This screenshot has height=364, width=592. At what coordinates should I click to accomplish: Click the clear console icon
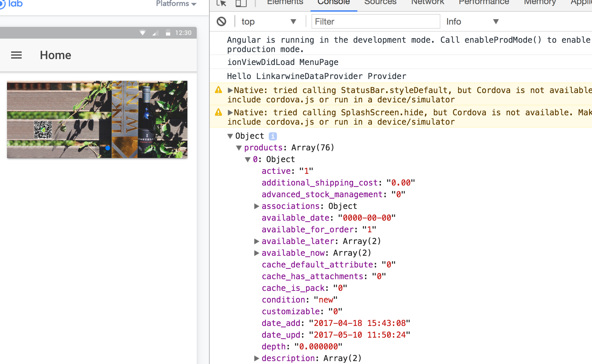pyautogui.click(x=221, y=21)
